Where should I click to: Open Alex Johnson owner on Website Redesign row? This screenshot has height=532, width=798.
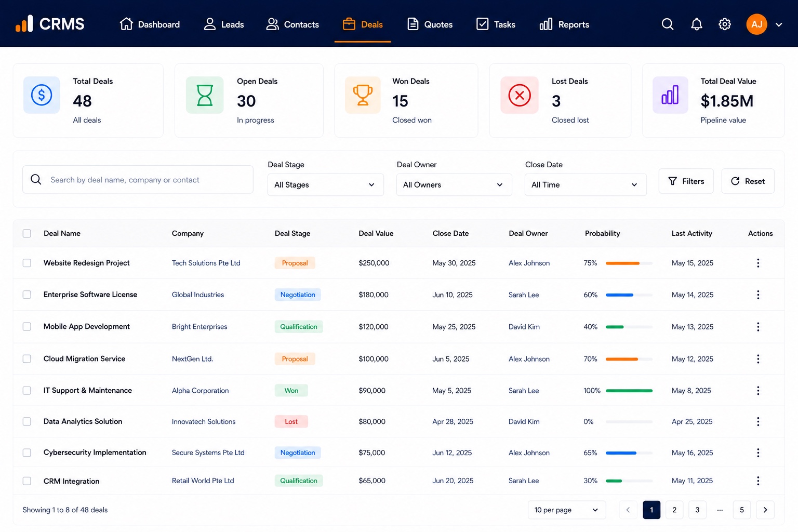(529, 263)
